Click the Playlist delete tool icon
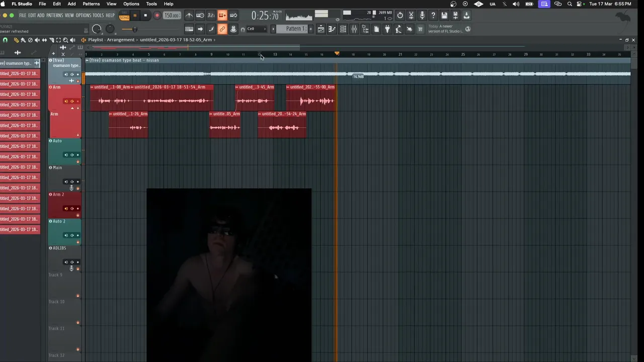Viewport: 644px width, 362px height. point(30,40)
